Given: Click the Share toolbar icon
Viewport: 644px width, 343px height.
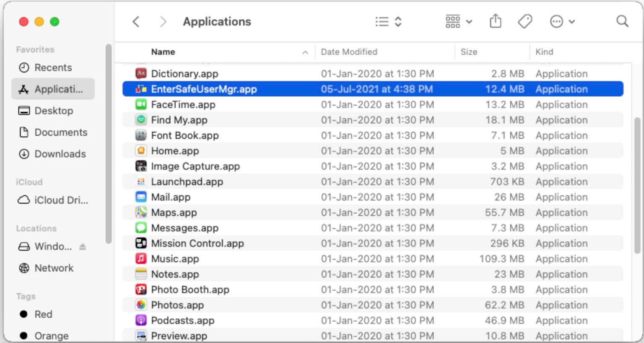Looking at the screenshot, I should (x=495, y=21).
